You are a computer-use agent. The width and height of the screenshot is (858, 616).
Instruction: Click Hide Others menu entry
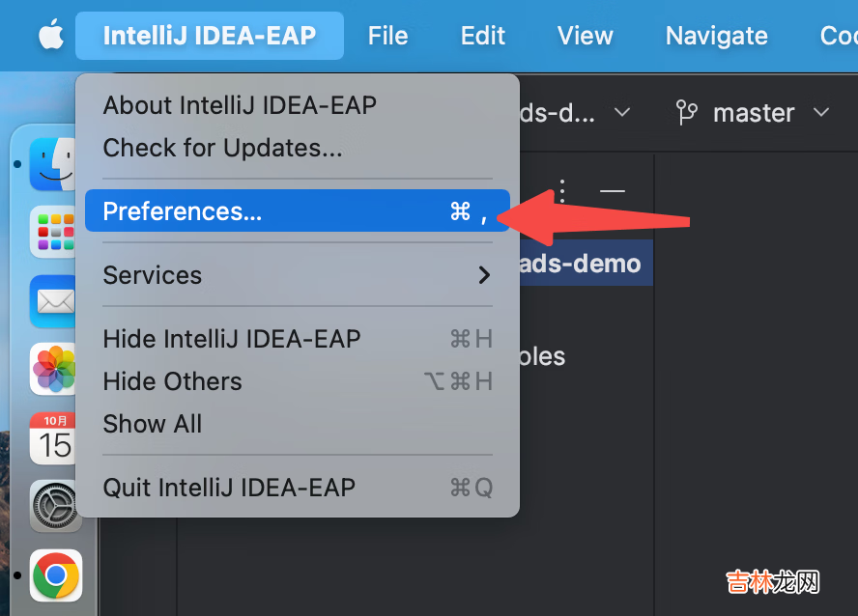coord(173,381)
